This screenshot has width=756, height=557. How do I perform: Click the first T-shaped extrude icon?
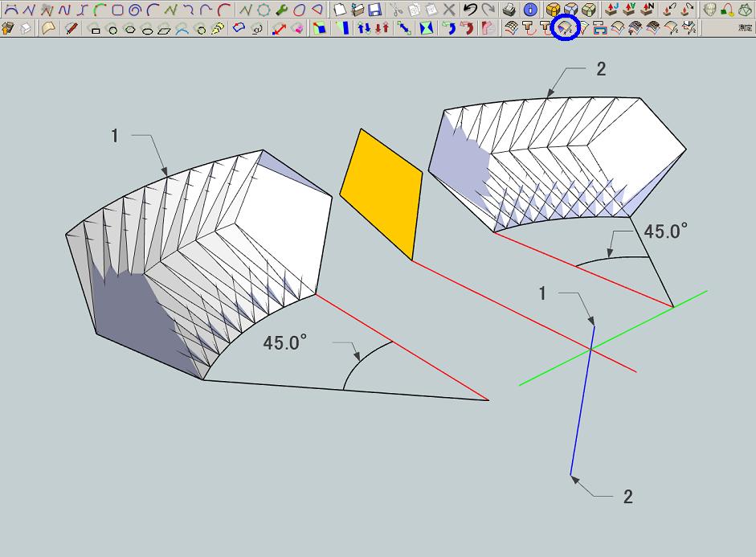click(x=529, y=28)
